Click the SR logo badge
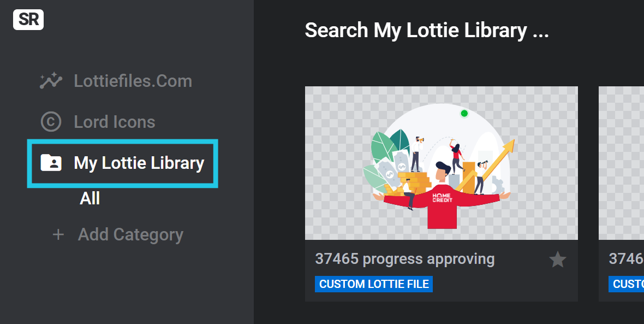This screenshot has height=324, width=644. coord(28,20)
